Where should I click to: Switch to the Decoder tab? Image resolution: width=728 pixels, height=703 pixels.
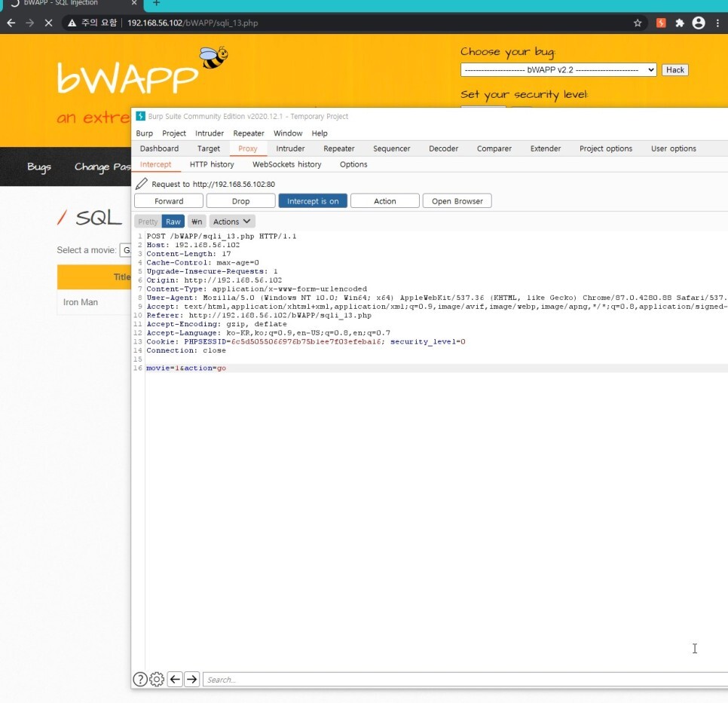(443, 148)
